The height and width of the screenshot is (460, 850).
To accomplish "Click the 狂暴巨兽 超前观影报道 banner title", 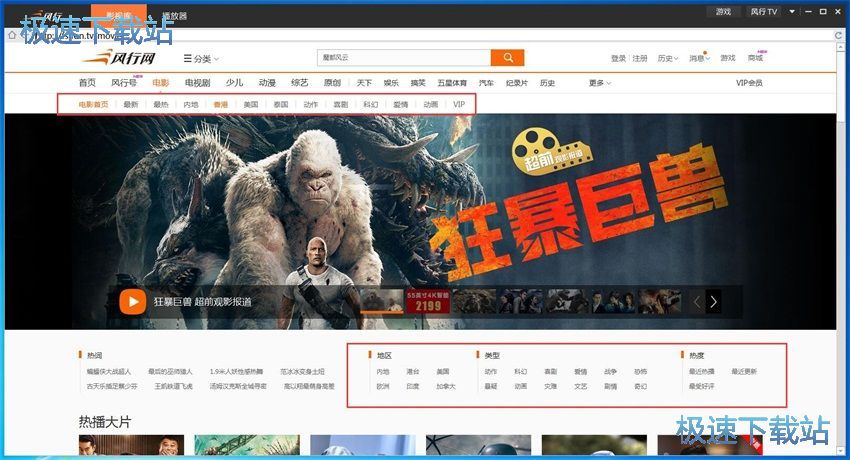I will (203, 302).
